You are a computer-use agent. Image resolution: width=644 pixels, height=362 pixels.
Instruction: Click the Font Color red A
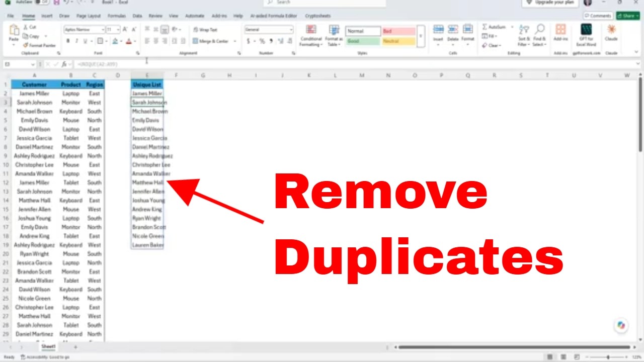[x=129, y=41]
